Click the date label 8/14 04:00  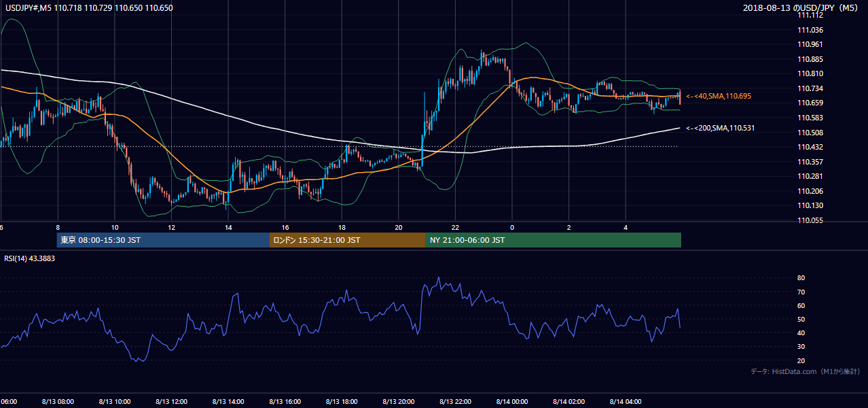(626, 402)
